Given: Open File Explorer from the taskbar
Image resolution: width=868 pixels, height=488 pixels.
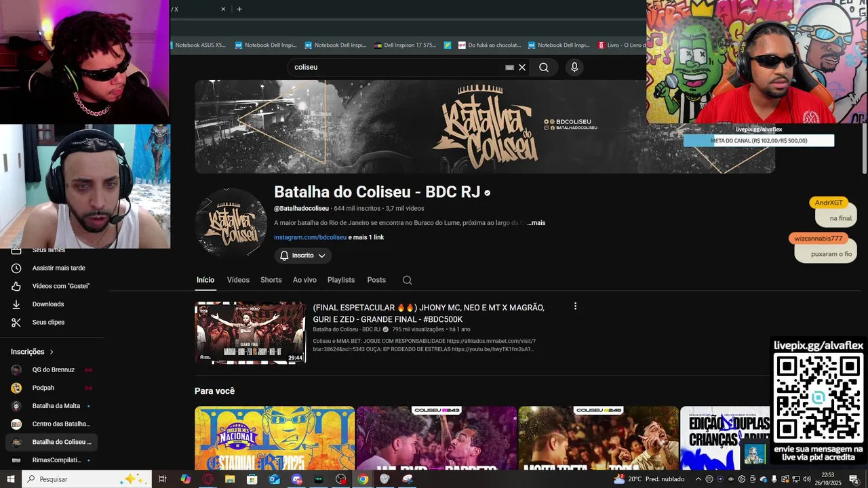Looking at the screenshot, I should [x=230, y=479].
